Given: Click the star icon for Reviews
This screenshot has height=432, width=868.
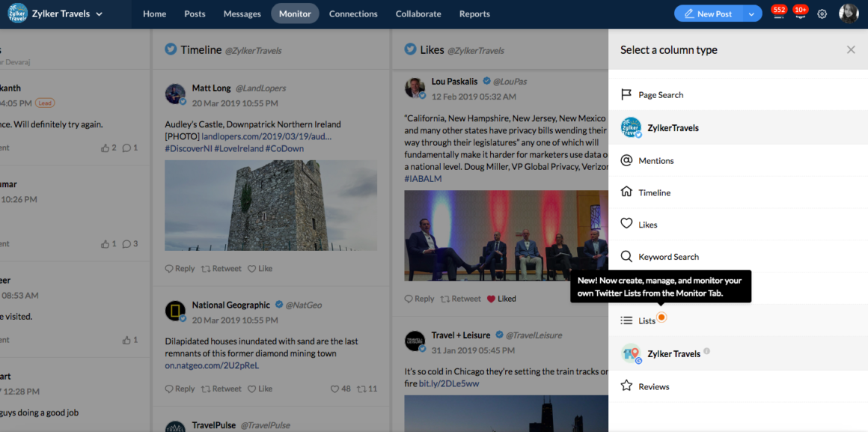Looking at the screenshot, I should point(627,386).
